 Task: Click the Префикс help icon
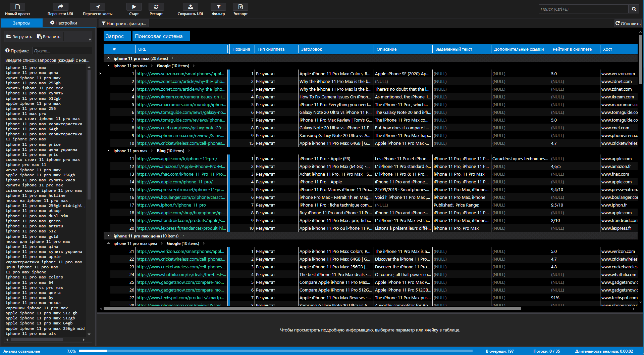(7, 51)
